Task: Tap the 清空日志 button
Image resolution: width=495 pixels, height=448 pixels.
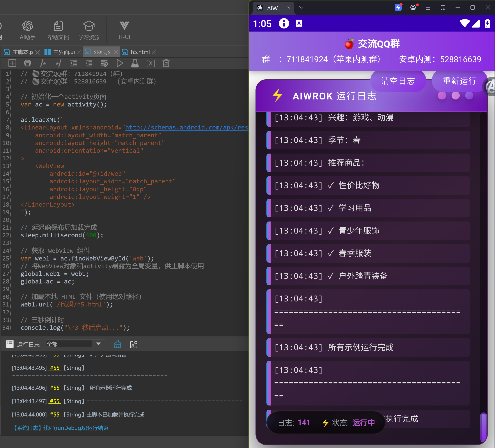Action: pyautogui.click(x=398, y=81)
